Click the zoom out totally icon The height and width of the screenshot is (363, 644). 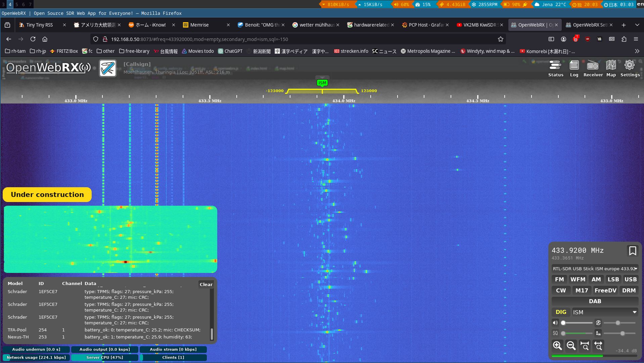tap(599, 346)
